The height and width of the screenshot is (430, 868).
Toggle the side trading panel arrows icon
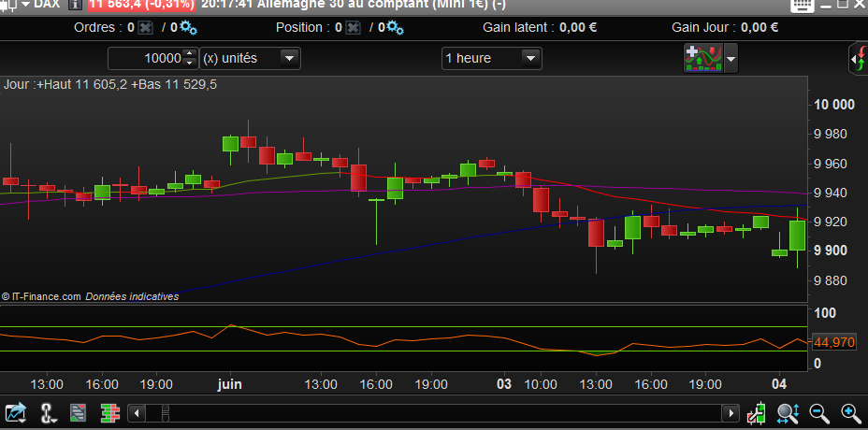pyautogui.click(x=859, y=58)
